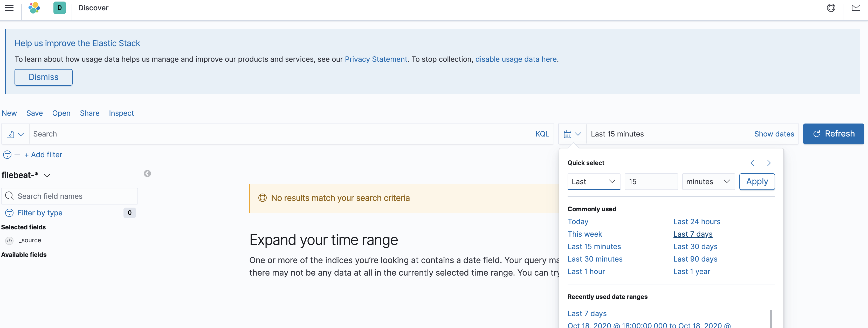Toggle KQL query language switch
The width and height of the screenshot is (868, 328).
tap(542, 134)
